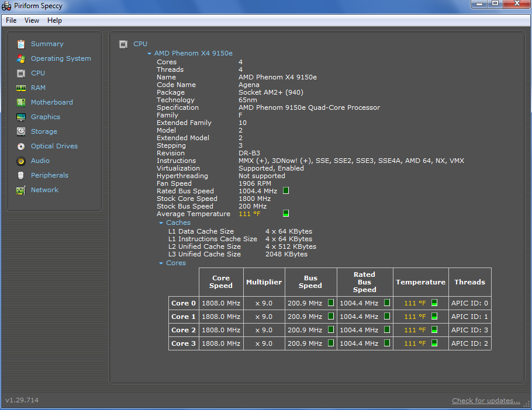The width and height of the screenshot is (532, 410).
Task: Click Core 3 Bus Speed graph icon
Action: point(331,343)
